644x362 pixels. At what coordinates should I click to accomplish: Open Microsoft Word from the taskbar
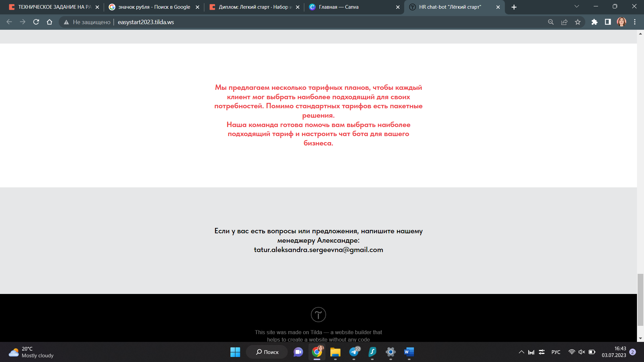coord(409,352)
